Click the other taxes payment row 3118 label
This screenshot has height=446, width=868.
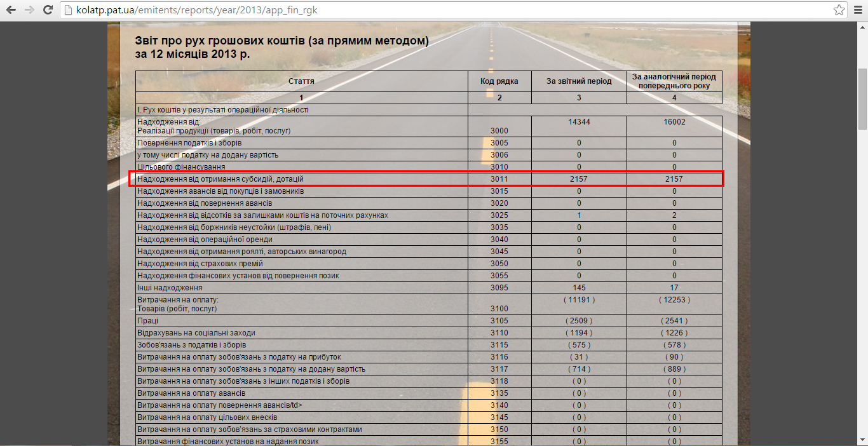click(x=243, y=381)
